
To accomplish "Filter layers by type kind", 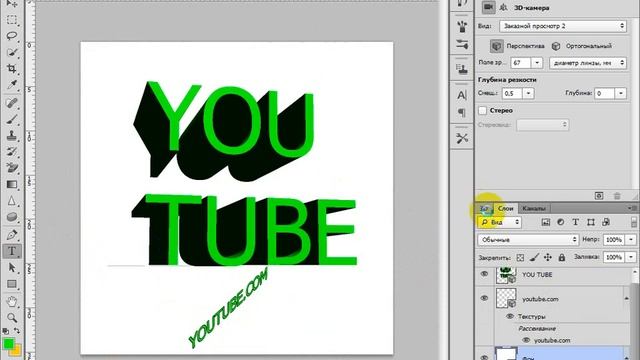I will pos(576,222).
